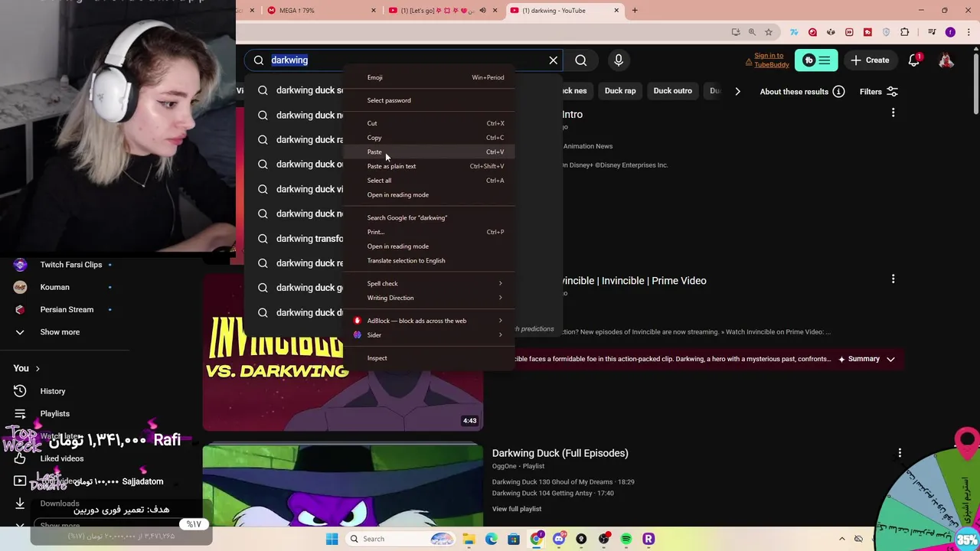Open Spotify from taskbar
The width and height of the screenshot is (980, 551).
(x=626, y=539)
